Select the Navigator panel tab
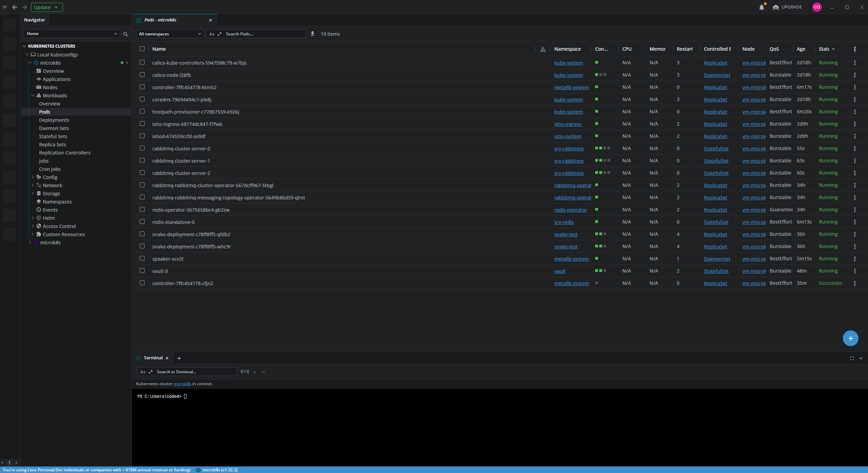This screenshot has width=868, height=473. 34,20
